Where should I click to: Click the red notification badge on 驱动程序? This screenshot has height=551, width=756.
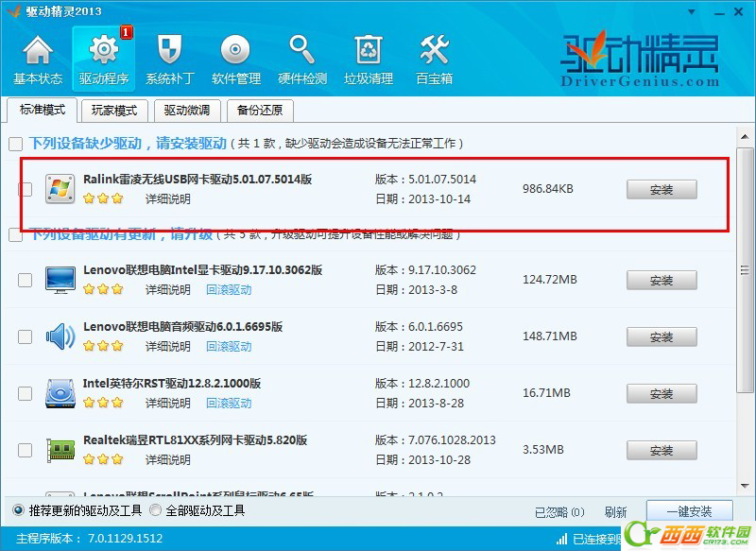point(127,32)
